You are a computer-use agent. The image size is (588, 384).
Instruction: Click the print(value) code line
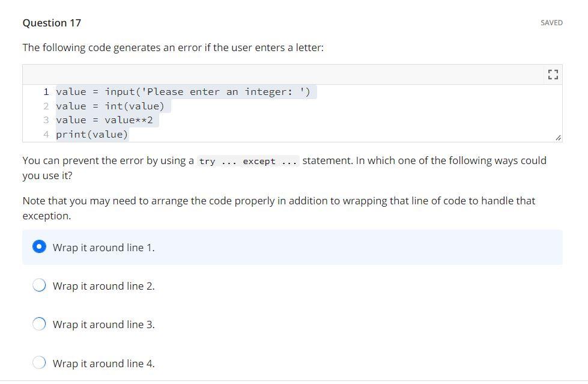pyautogui.click(x=92, y=134)
